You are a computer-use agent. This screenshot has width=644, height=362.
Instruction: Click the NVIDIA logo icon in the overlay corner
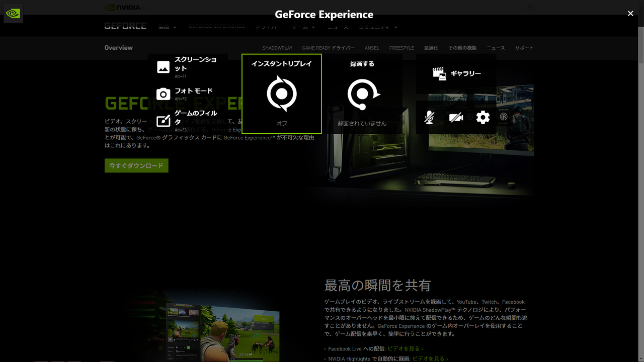[13, 14]
